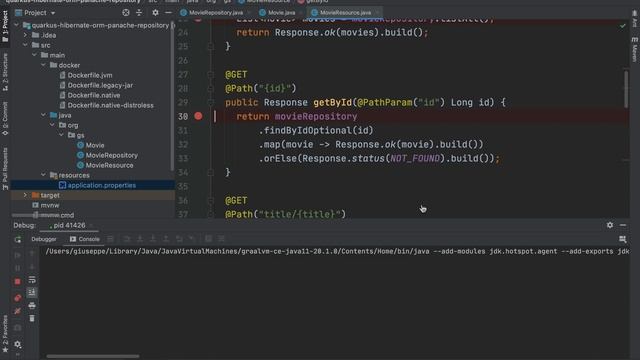Switch to the MovieRepository.java tab
640x360 pixels.
click(216, 13)
